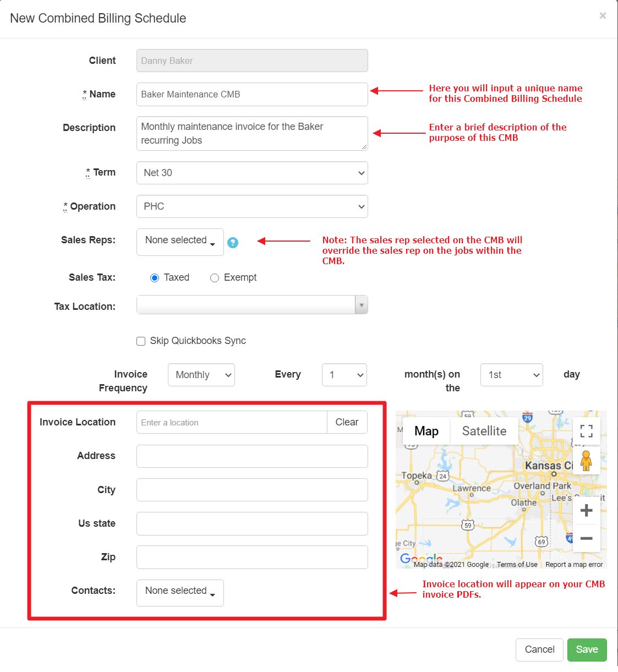Open Terms of Use map link

point(517,565)
